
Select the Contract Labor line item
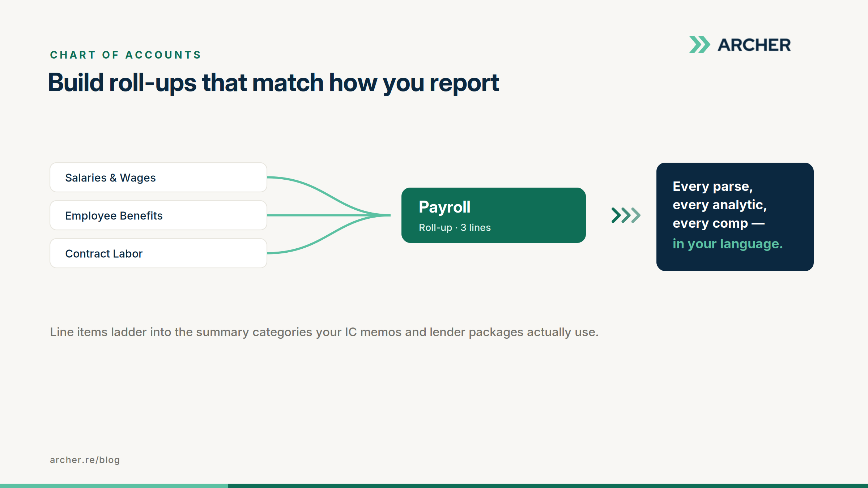click(158, 253)
